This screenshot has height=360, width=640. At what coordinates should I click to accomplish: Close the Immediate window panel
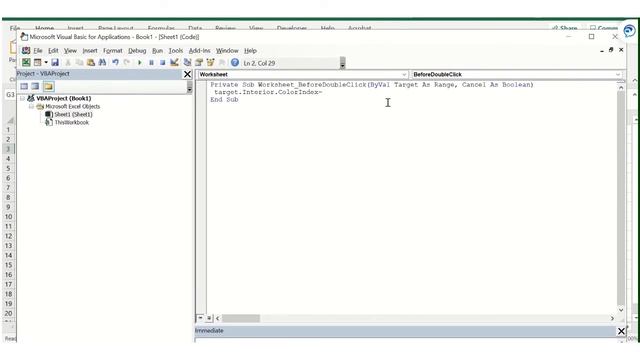tap(621, 331)
